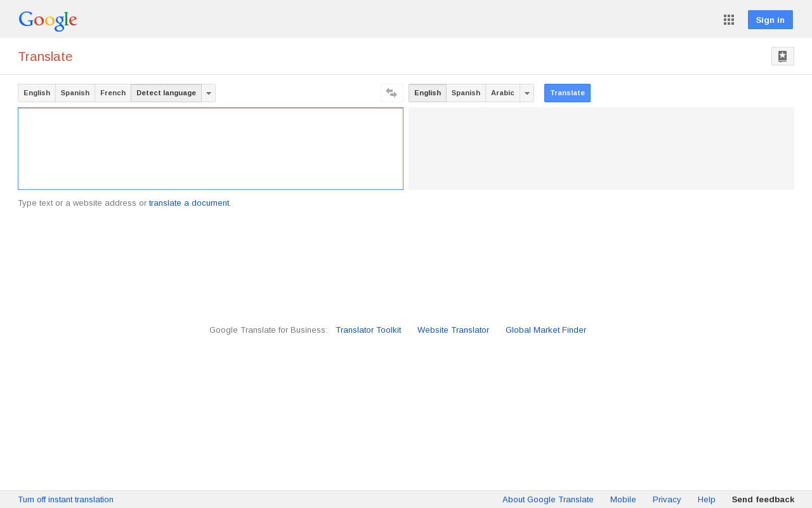Screen dimensions: 812x508
Task: Open the Translator Toolkit link
Action: pyautogui.click(x=369, y=330)
